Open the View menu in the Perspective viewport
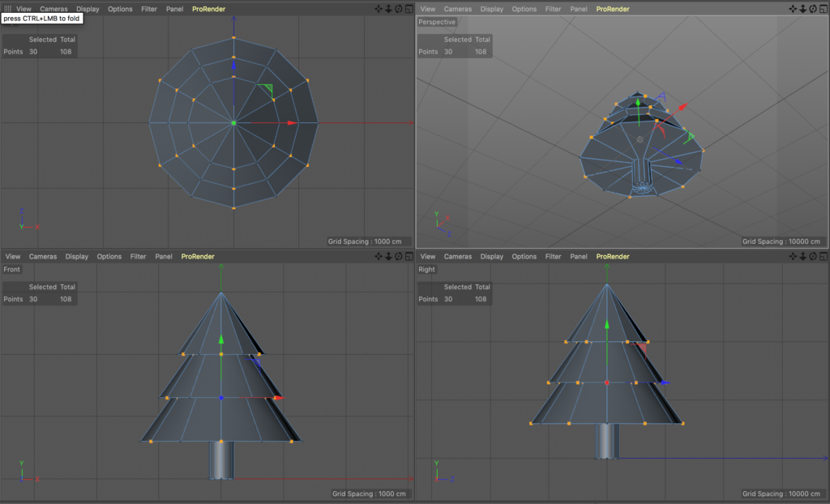 428,9
